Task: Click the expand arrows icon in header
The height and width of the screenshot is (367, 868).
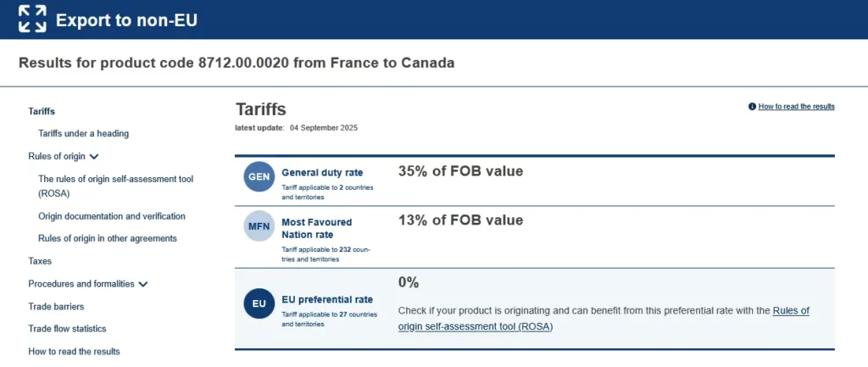Action: coord(33,19)
